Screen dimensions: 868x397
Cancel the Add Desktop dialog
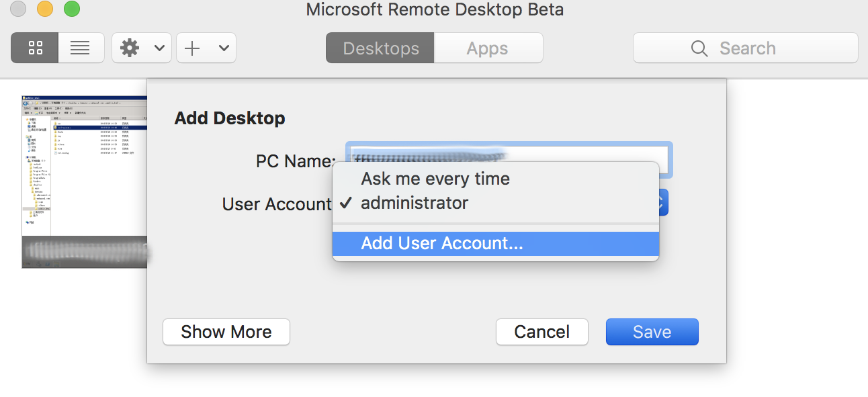coord(541,332)
